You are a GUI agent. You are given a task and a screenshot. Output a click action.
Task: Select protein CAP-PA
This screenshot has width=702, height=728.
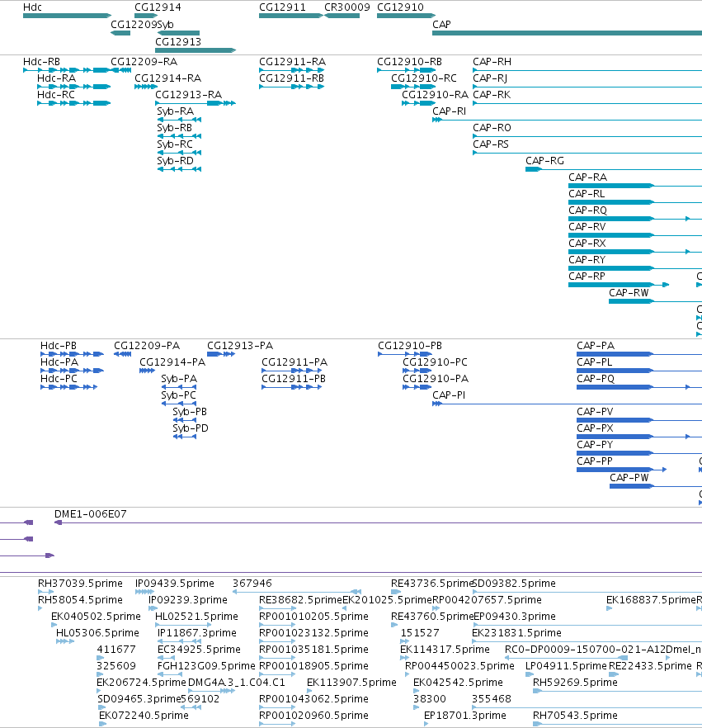click(x=639, y=354)
